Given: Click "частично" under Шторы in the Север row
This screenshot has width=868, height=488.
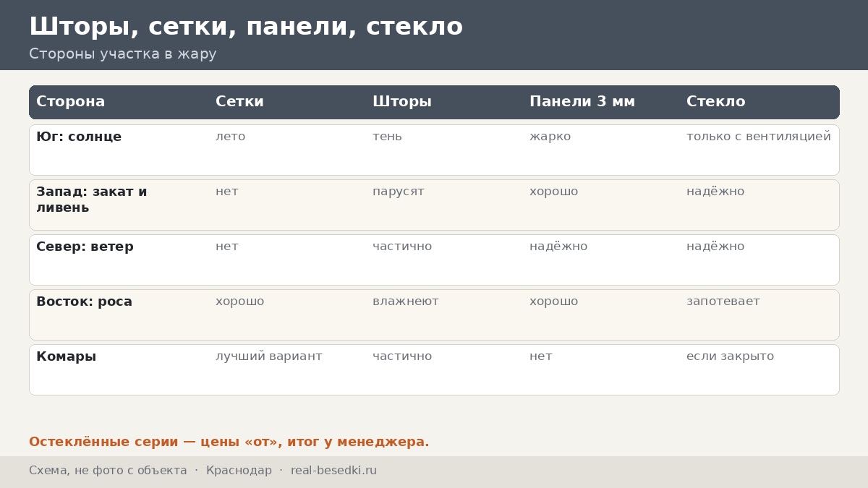Looking at the screenshot, I should click(x=402, y=247).
